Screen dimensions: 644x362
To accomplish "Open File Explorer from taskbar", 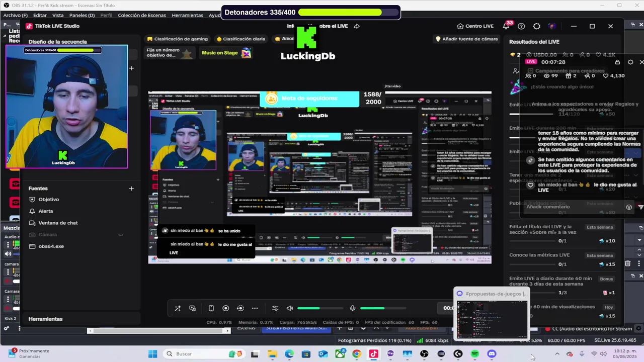I will [x=272, y=354].
